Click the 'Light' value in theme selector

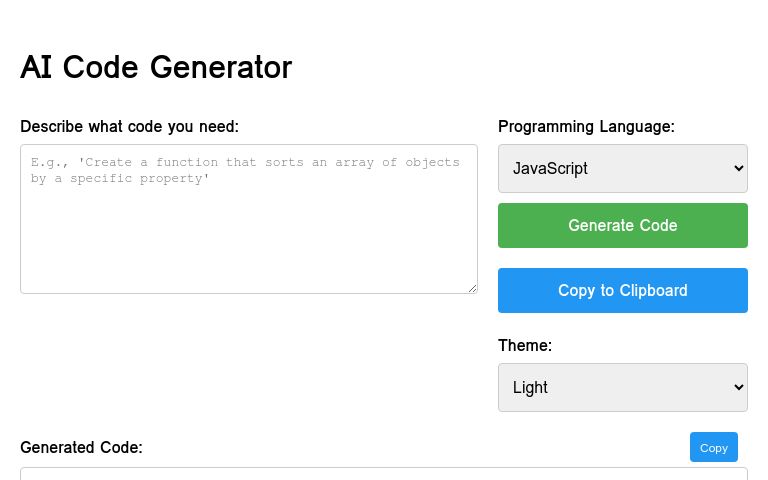[x=530, y=387]
